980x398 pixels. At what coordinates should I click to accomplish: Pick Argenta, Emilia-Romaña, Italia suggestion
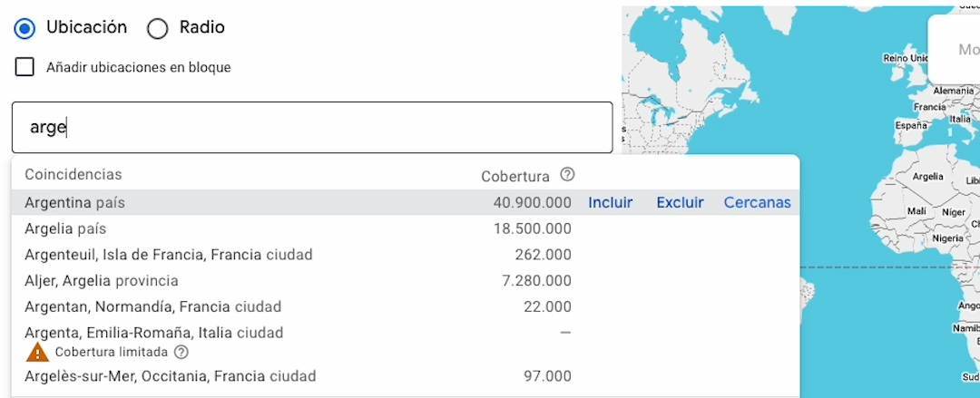click(153, 333)
